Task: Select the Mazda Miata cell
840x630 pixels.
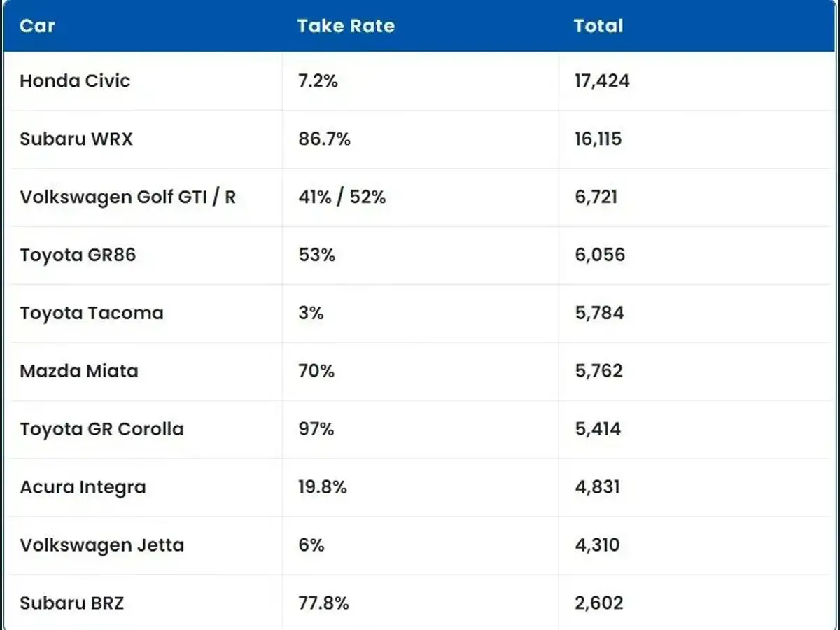Action: pos(79,371)
